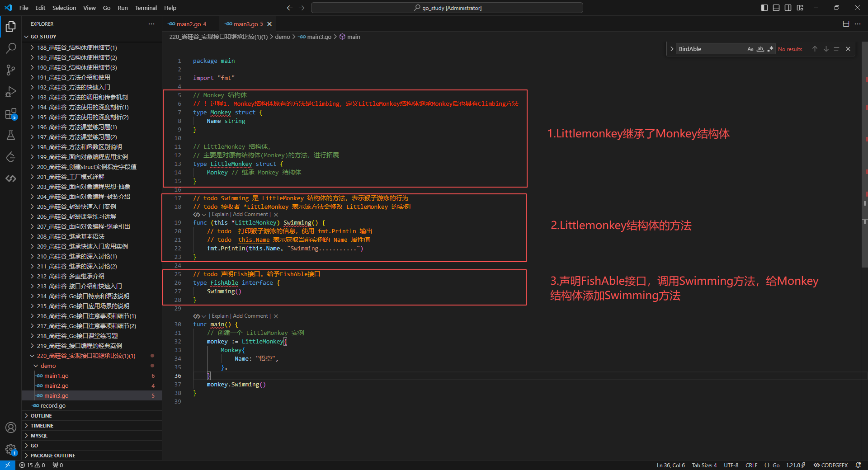Click Explain above the main function
Image resolution: width=868 pixels, height=470 pixels.
click(220, 316)
